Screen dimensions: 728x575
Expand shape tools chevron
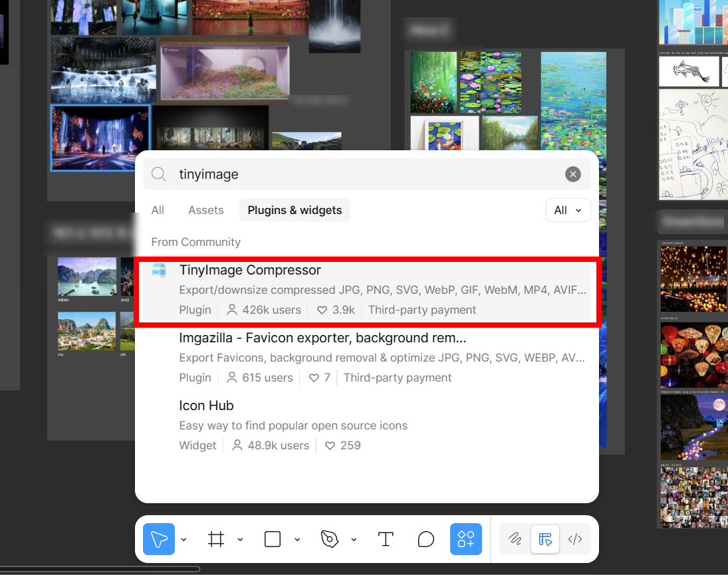coord(297,539)
